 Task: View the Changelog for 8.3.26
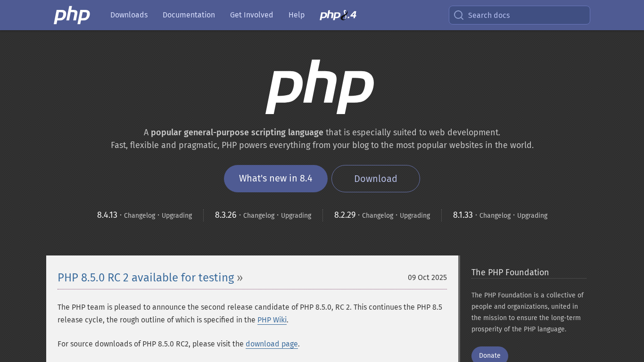point(258,215)
